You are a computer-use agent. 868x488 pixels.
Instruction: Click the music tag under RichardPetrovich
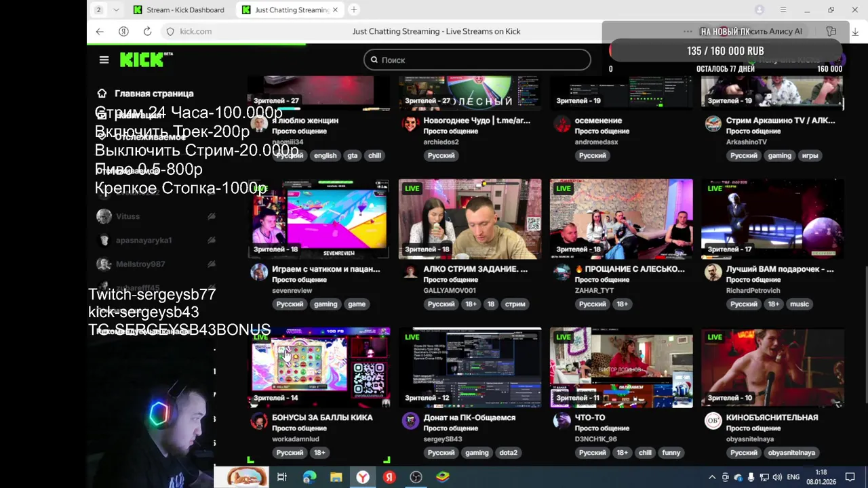click(x=800, y=304)
